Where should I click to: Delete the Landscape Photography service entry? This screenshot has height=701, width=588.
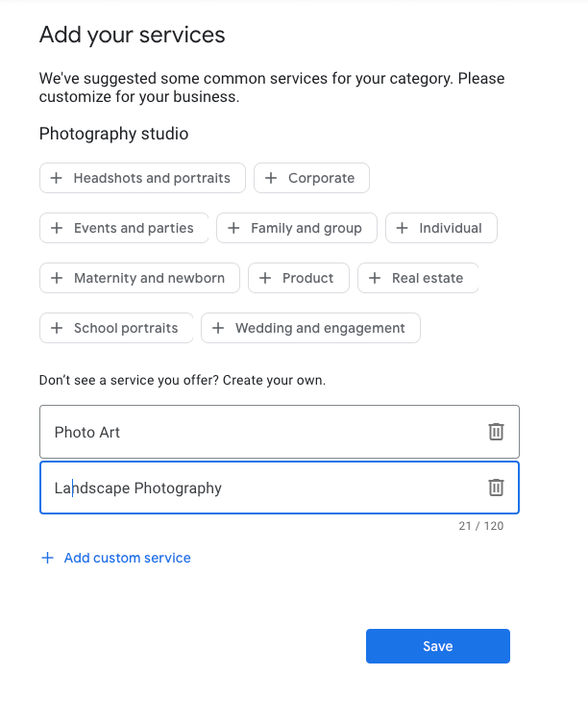tap(496, 488)
